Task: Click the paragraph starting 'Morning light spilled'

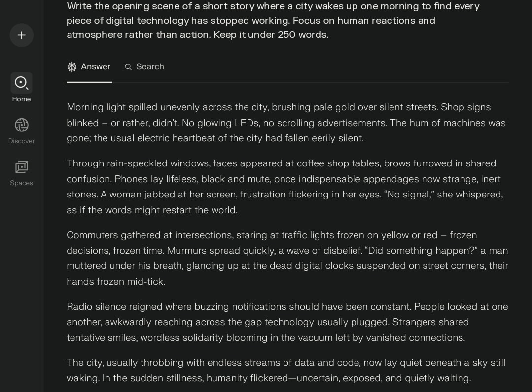Action: coord(286,123)
